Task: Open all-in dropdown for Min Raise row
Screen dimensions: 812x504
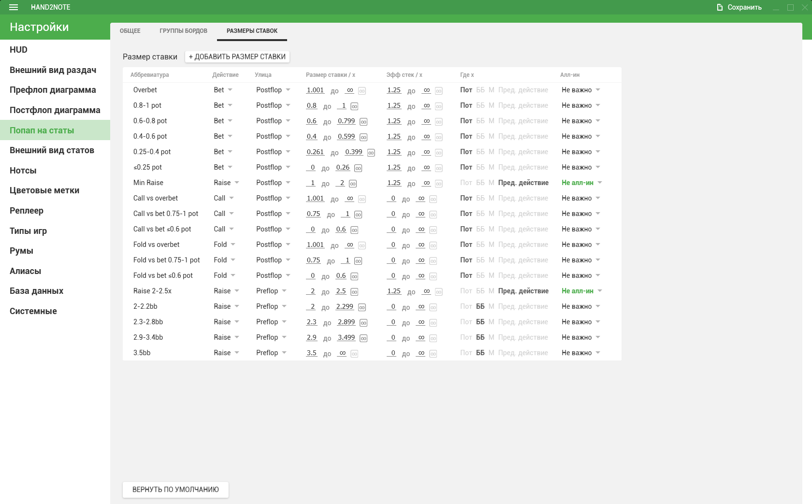Action: 582,183
